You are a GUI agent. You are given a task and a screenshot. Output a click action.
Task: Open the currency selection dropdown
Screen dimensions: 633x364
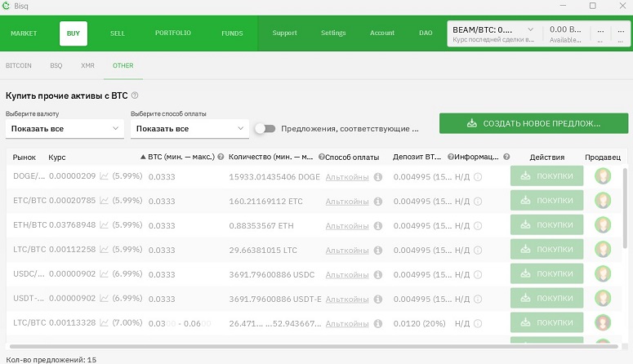pyautogui.click(x=65, y=129)
